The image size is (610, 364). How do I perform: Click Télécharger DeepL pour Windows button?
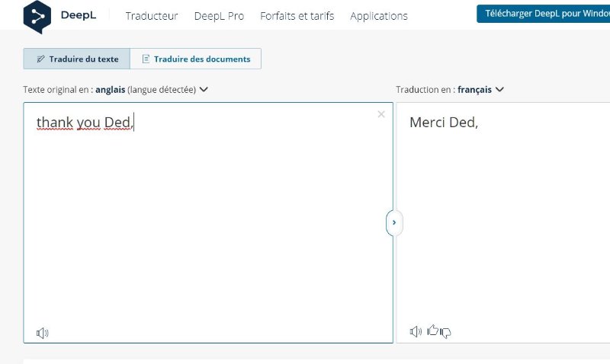pyautogui.click(x=544, y=14)
